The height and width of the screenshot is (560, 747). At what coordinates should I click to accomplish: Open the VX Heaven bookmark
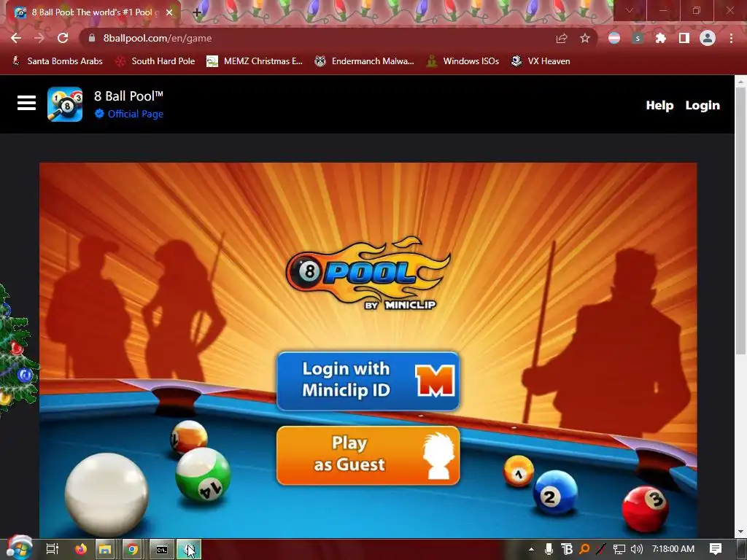click(x=541, y=61)
